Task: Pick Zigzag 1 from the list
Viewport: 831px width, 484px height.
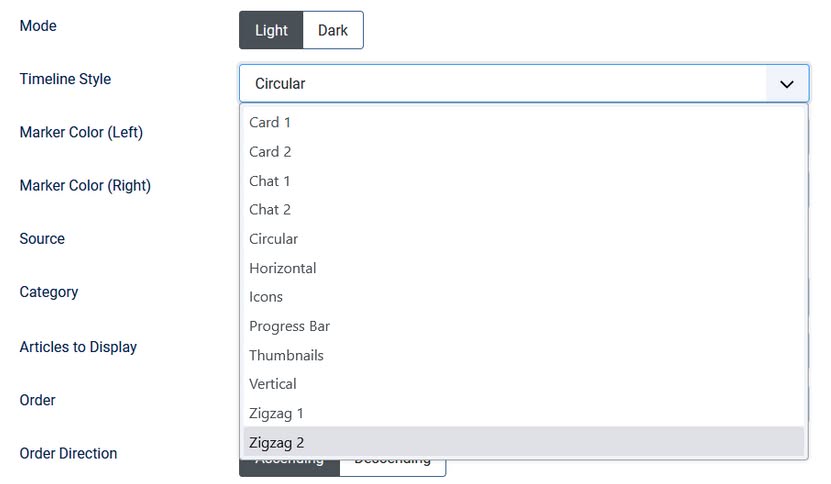Action: (276, 413)
